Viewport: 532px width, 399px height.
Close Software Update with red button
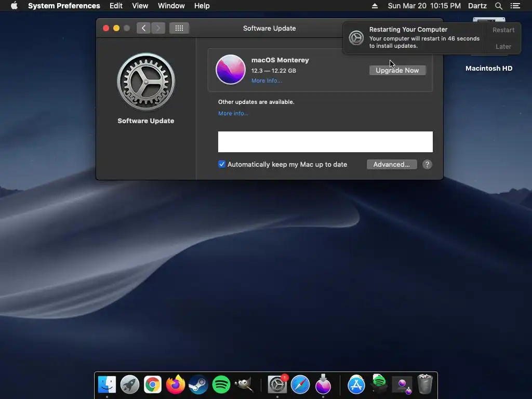pos(106,28)
